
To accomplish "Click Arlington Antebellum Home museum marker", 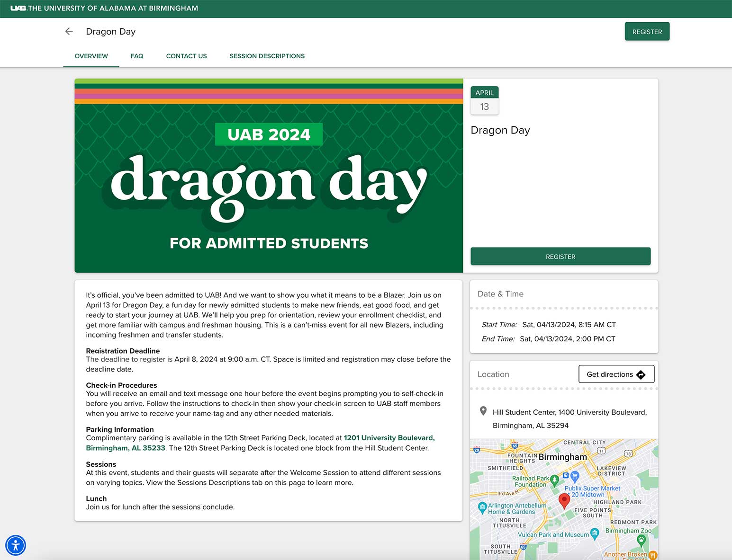I will click(482, 507).
